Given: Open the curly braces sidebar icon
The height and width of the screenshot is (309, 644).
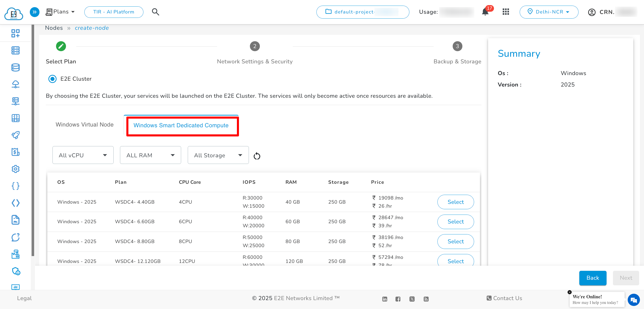Looking at the screenshot, I should (x=16, y=186).
